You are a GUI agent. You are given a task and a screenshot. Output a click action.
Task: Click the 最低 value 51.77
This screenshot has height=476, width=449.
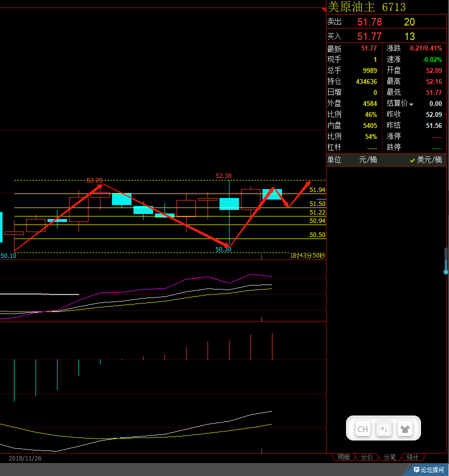(x=434, y=92)
